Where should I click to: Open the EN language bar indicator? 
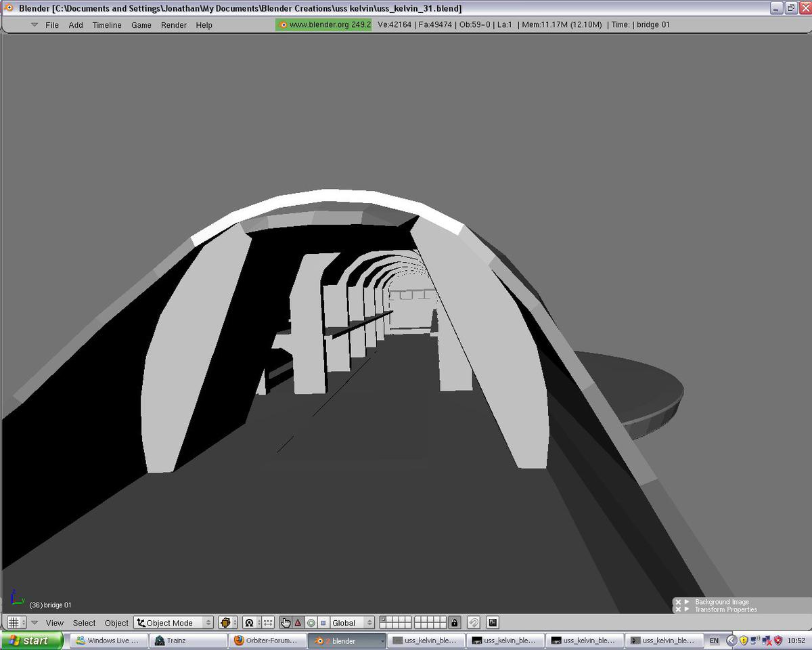tap(715, 640)
